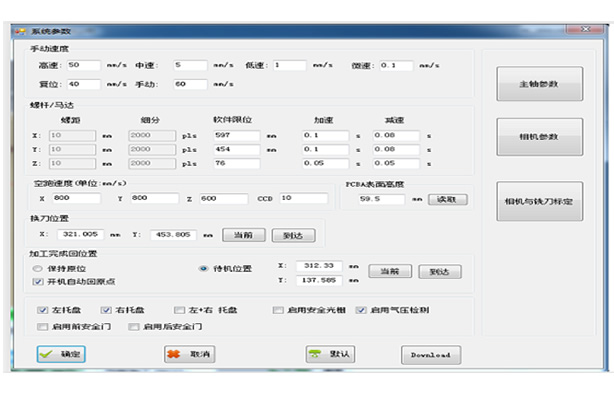Click the disabled X 螺距 field
614x393 pixels.
click(72, 136)
